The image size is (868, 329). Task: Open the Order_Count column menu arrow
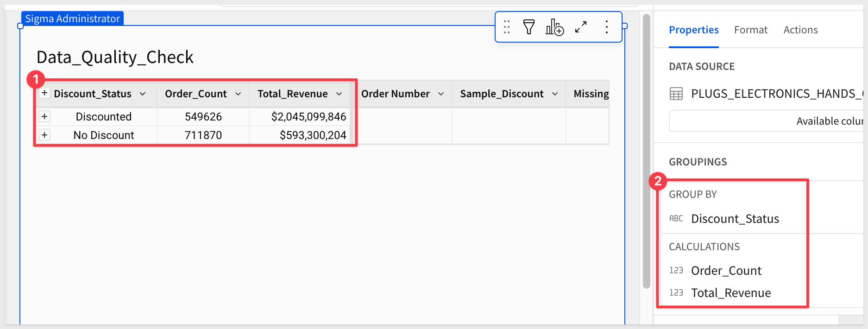[x=238, y=94]
